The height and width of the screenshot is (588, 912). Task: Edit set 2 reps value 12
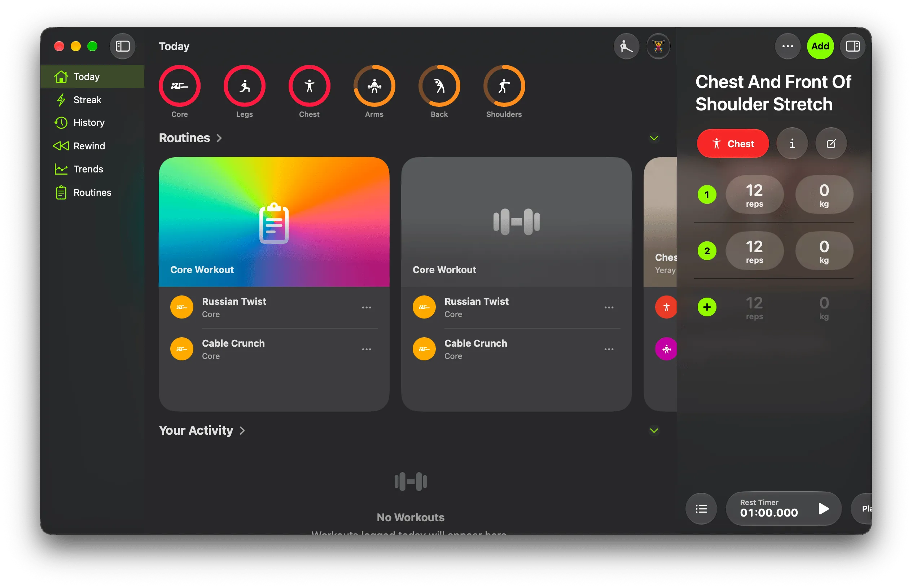pyautogui.click(x=754, y=251)
